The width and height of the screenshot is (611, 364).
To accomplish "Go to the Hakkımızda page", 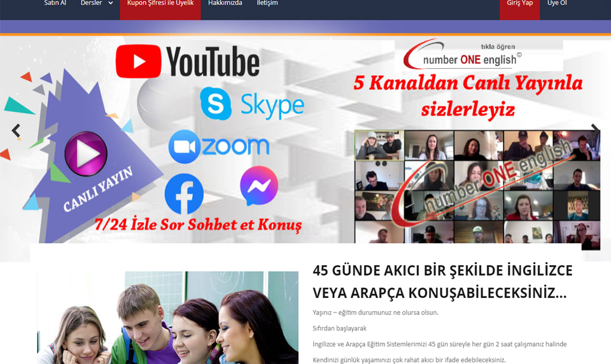I will (225, 3).
